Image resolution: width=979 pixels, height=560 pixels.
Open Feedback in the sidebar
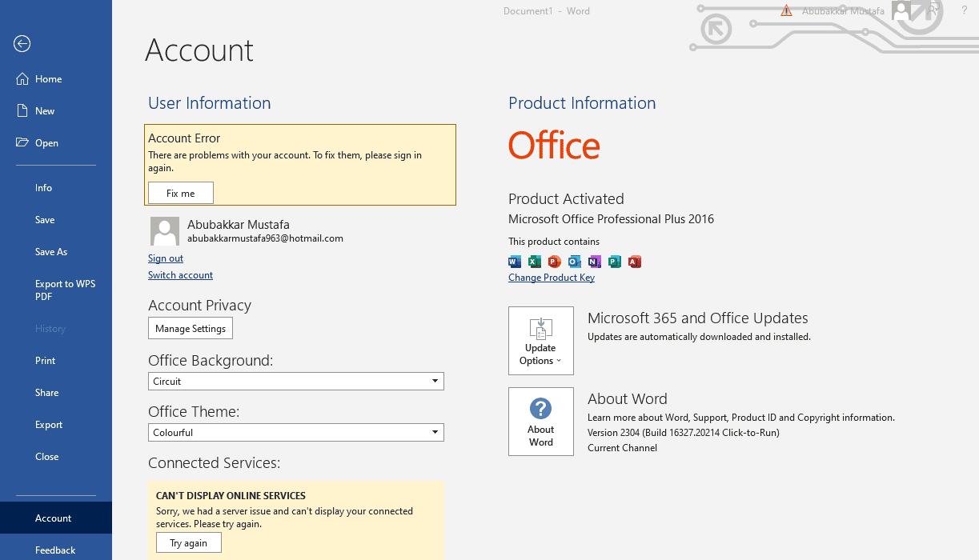(56, 550)
